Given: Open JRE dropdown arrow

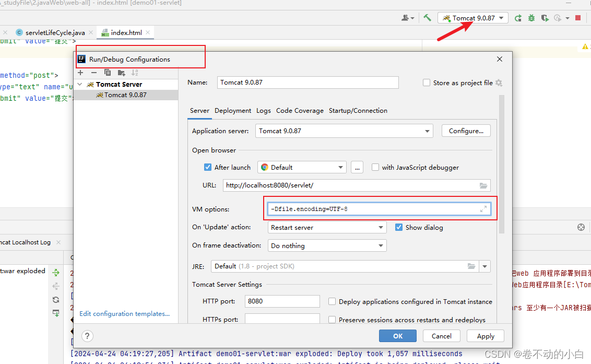Looking at the screenshot, I should [484, 266].
